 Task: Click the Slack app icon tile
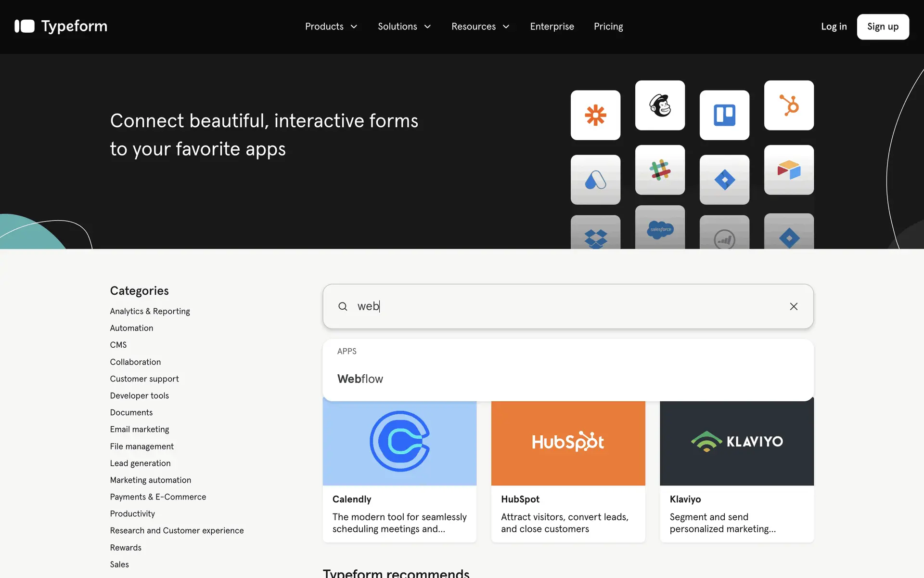pyautogui.click(x=660, y=170)
